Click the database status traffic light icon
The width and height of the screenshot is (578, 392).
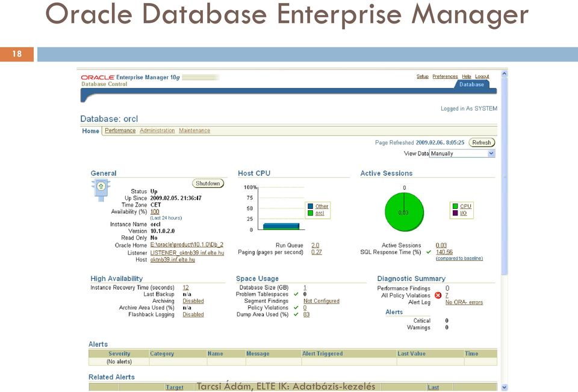coord(101,190)
